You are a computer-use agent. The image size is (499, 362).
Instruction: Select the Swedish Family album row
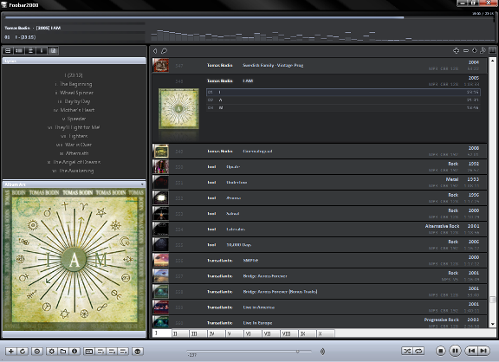[x=319, y=65]
